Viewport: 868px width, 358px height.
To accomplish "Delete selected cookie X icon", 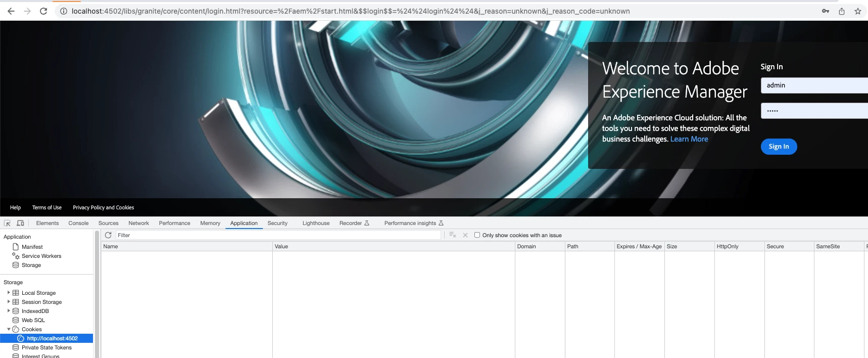I will [465, 235].
